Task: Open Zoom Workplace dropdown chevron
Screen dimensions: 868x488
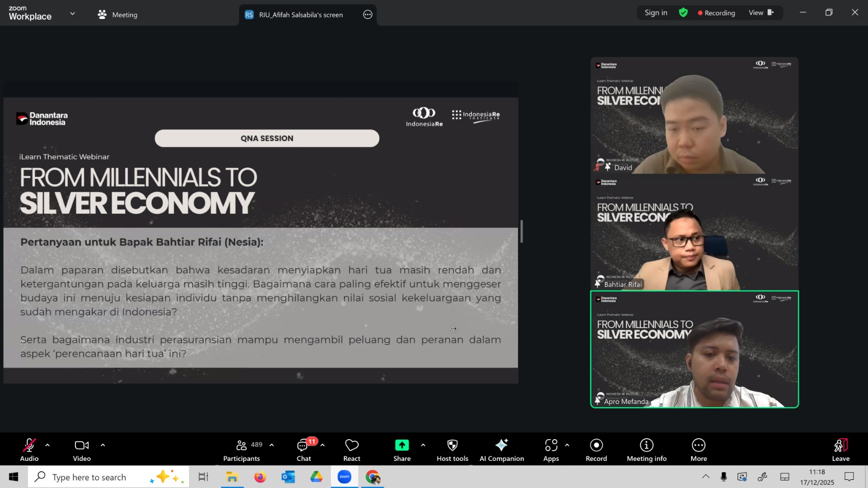Action: pos(73,14)
